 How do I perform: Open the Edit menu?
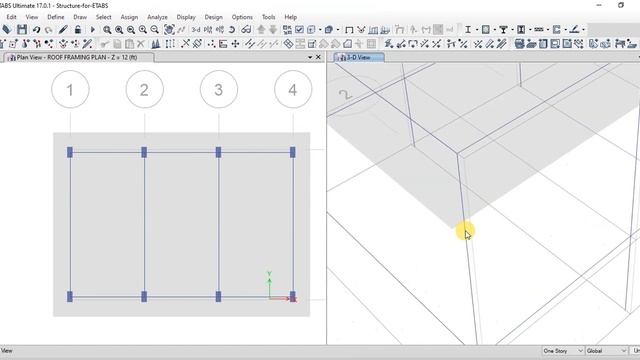(x=11, y=17)
